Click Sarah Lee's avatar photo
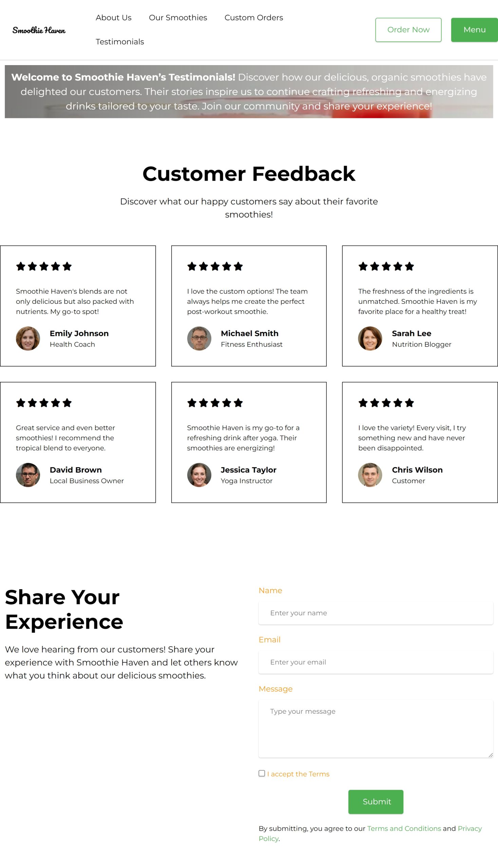Screen dimensions: 498x868 coord(370,338)
